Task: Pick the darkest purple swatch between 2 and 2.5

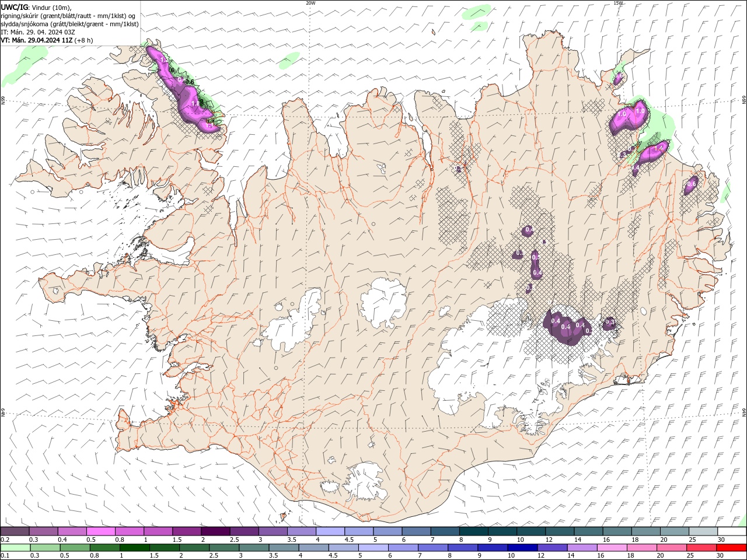Action: (215, 531)
